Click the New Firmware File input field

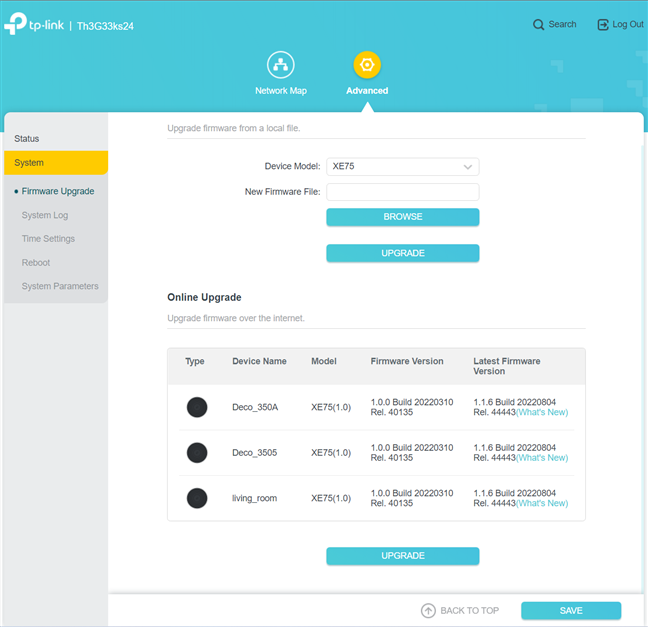(403, 192)
